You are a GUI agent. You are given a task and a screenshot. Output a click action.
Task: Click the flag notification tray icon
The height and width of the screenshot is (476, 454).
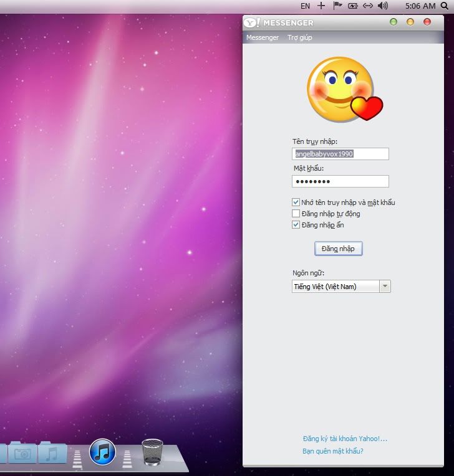(337, 6)
